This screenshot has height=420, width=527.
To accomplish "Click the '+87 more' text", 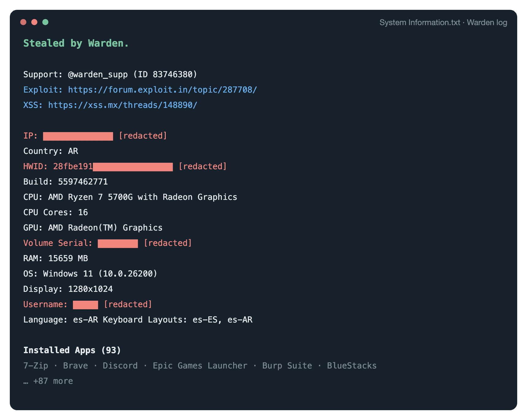I will pos(53,381).
